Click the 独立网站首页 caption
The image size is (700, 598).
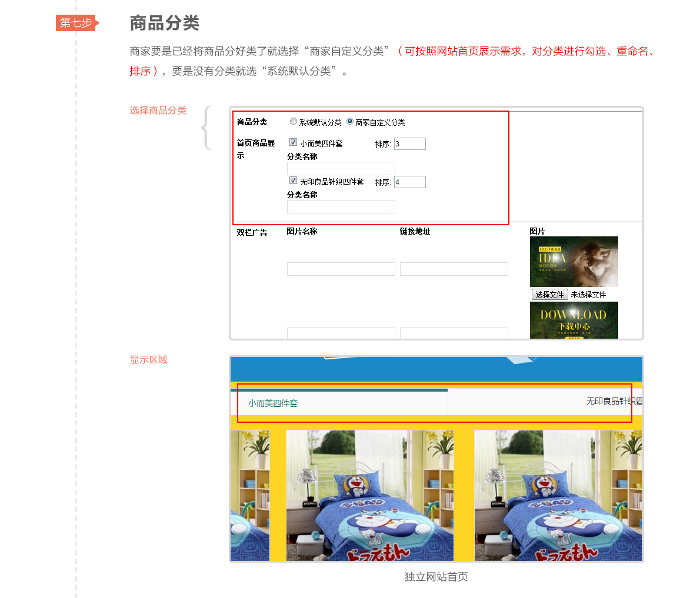[436, 577]
